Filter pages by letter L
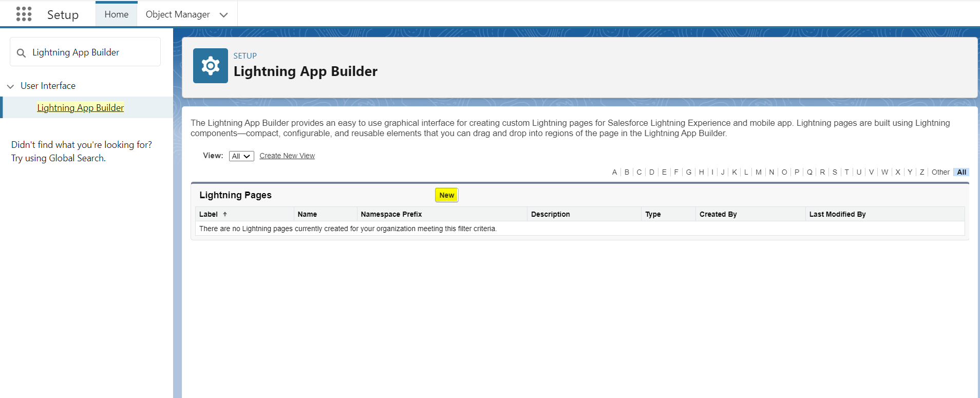980x398 pixels. (746, 172)
